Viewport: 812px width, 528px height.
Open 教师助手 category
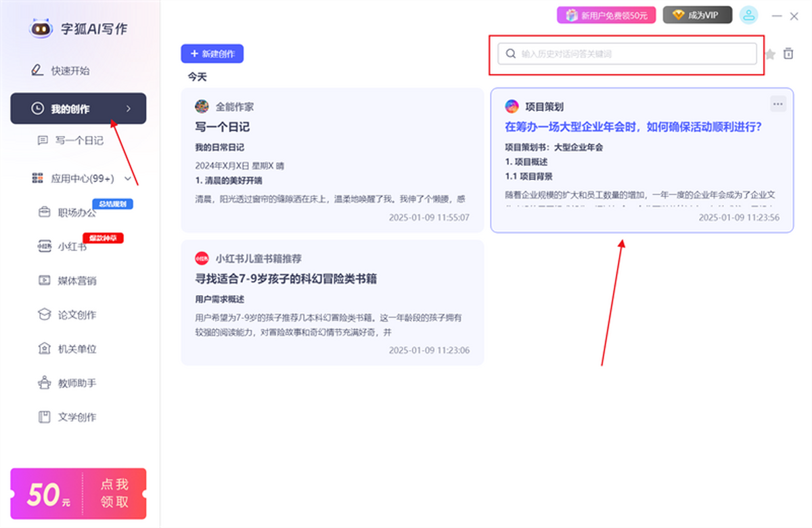tap(77, 383)
